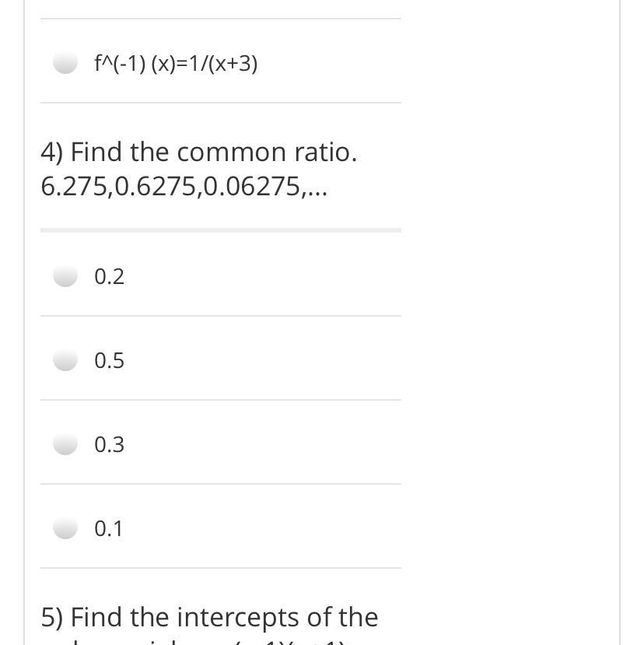This screenshot has height=645, width=644.
Task: Click question 5 'Find the intercepts of the' text
Action: coord(224,617)
